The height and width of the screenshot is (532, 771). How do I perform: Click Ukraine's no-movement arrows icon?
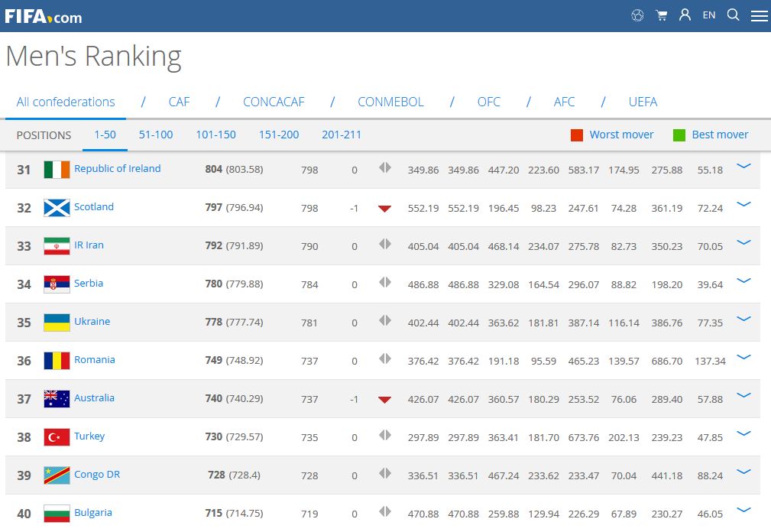click(385, 320)
